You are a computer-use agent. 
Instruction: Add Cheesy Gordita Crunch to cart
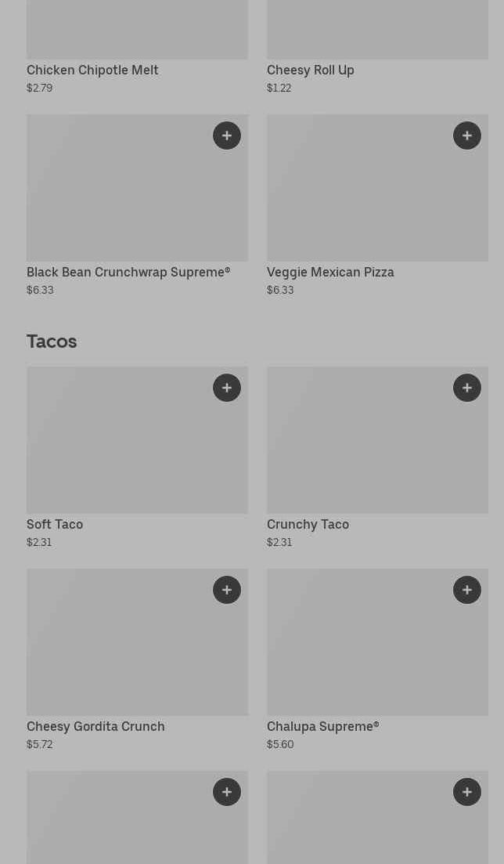click(227, 590)
